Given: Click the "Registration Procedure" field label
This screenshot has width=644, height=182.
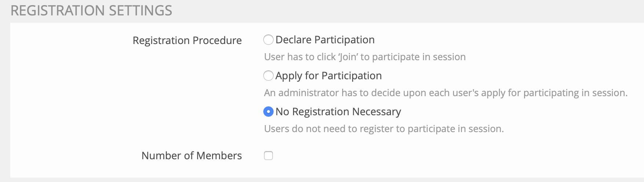Looking at the screenshot, I should 187,40.
